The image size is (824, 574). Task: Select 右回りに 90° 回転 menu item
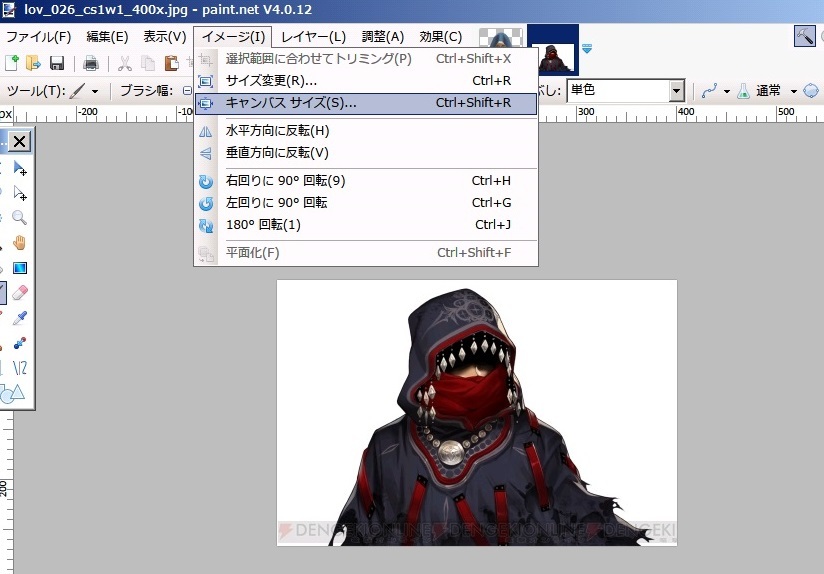[x=366, y=181]
